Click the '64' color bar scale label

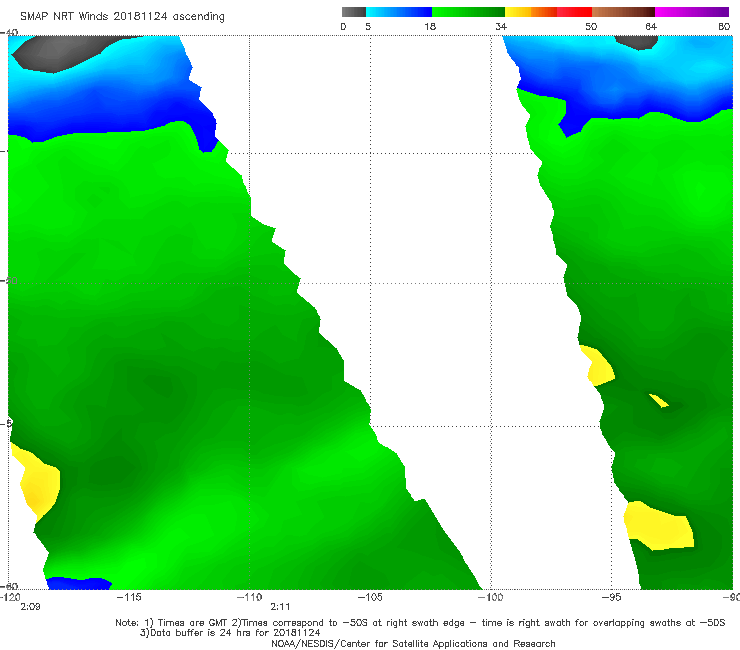pyautogui.click(x=651, y=26)
